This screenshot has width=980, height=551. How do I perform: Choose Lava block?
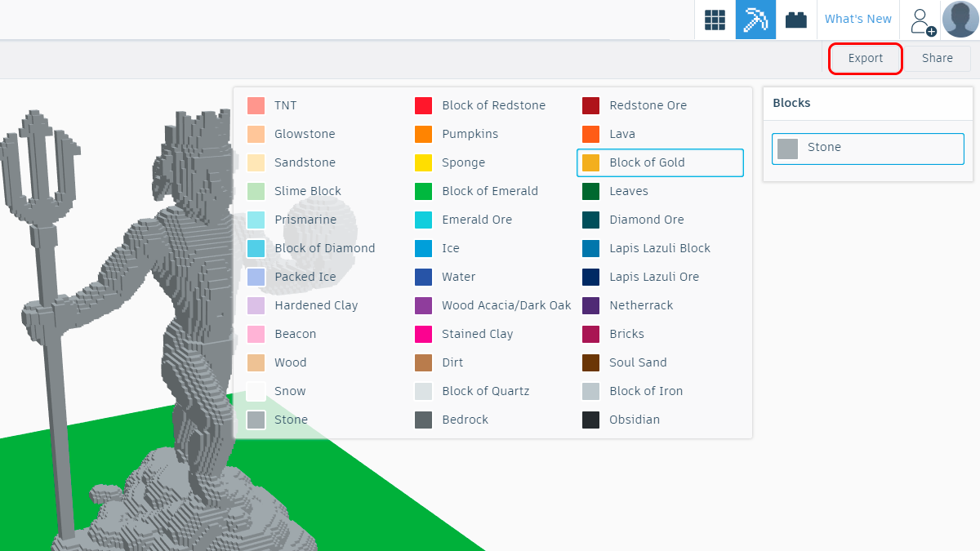(660, 134)
